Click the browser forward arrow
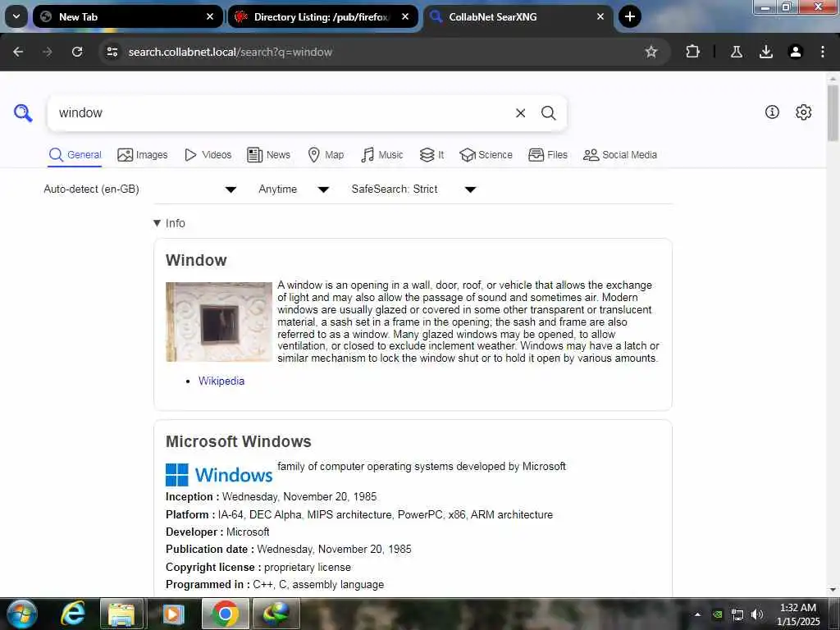Screen dimensions: 840x630 [x=47, y=52]
